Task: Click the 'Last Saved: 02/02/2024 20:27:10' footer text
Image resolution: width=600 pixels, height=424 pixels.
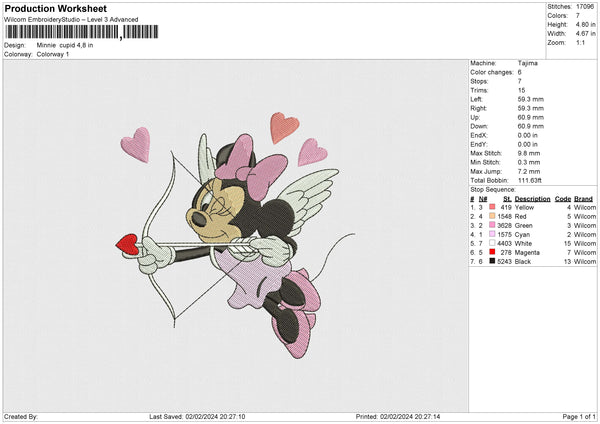Action: click(x=197, y=416)
